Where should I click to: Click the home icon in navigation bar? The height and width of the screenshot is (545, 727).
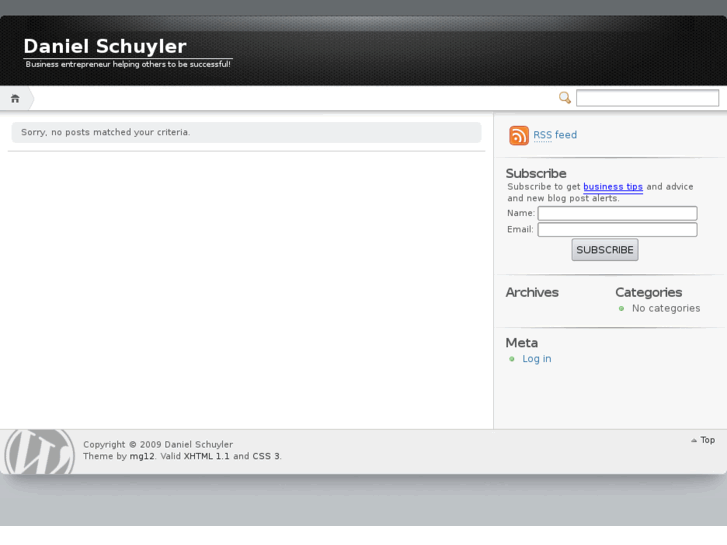tap(15, 99)
